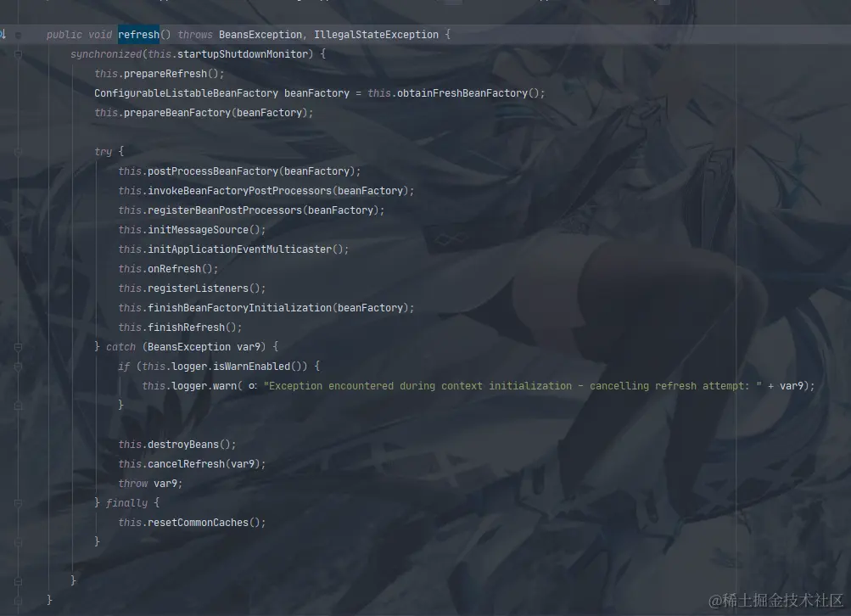Screen dimensions: 851x616
Task: Click fold end marker of the refresh method
Action: coord(18,601)
